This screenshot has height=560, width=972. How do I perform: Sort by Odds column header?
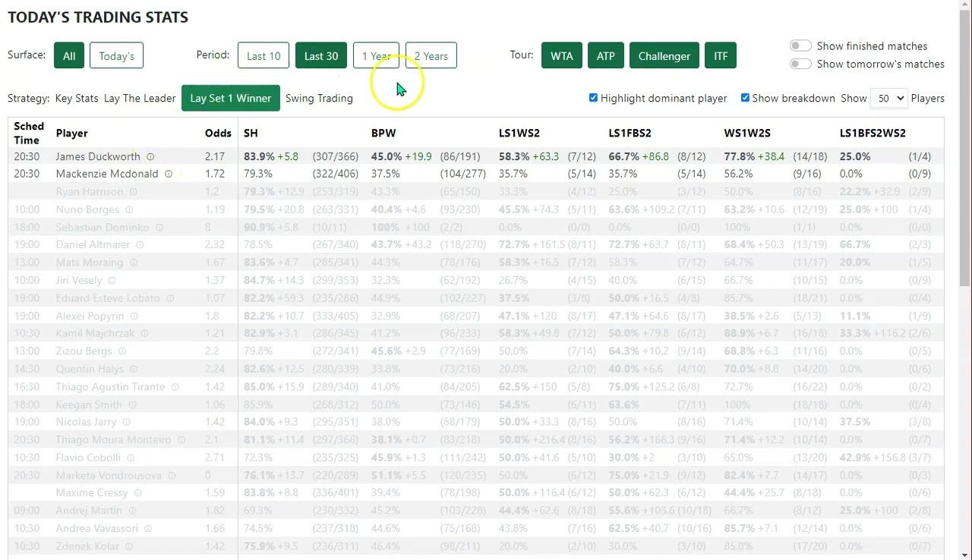[x=218, y=133]
